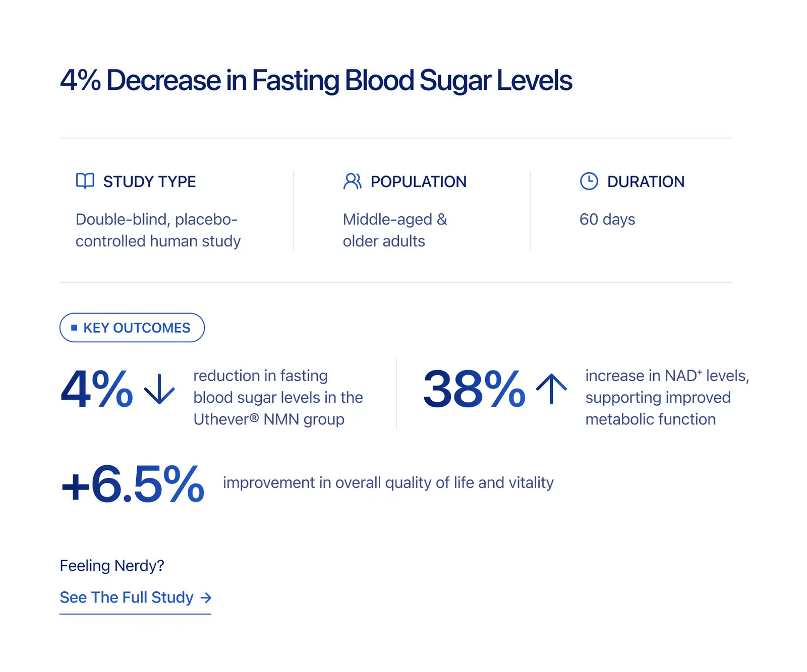Viewport: 807px width, 672px height.
Task: Click the square bullet in Key Outcomes badge
Action: tap(74, 328)
